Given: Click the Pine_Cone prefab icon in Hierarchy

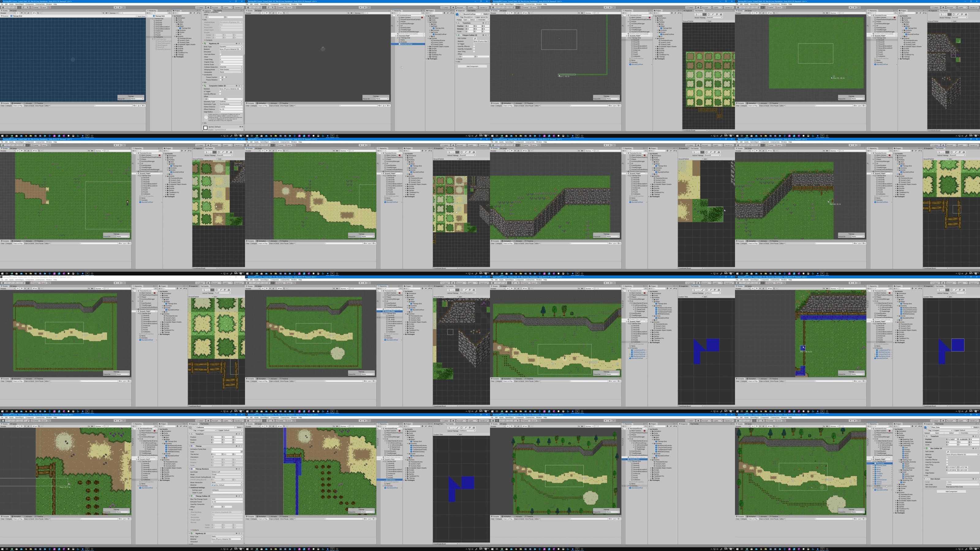Looking at the screenshot, I should (x=875, y=463).
